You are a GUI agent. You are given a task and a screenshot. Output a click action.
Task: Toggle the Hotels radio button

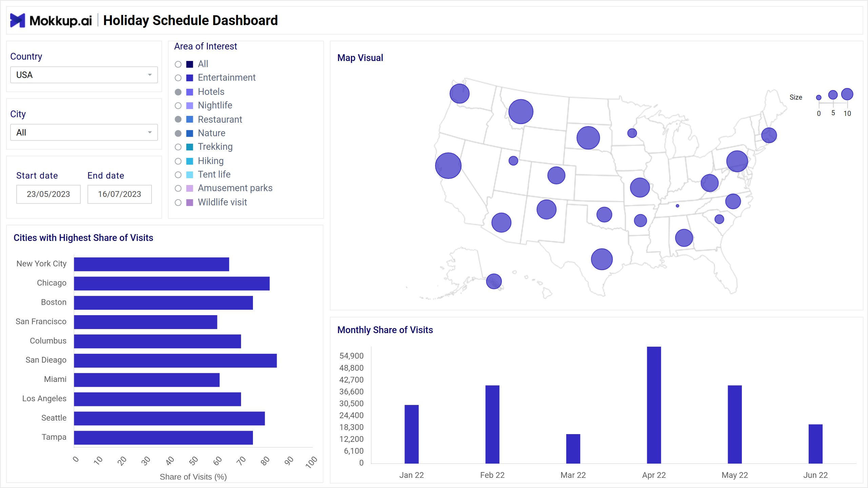click(x=178, y=92)
